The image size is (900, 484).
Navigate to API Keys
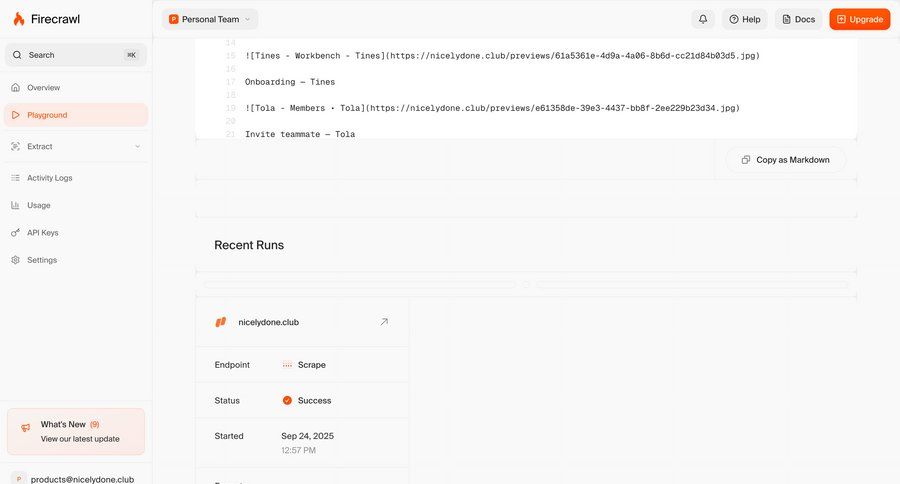point(42,233)
